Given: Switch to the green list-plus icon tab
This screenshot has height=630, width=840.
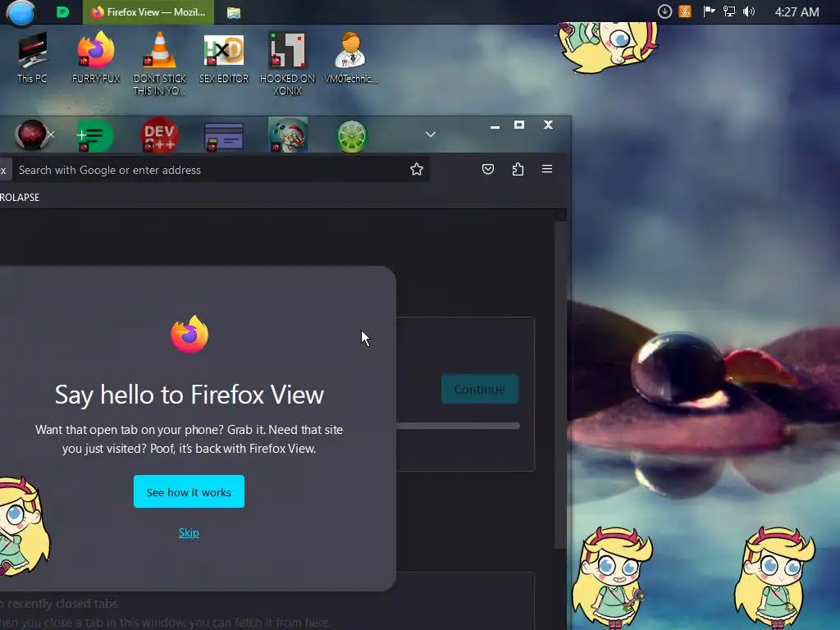Looking at the screenshot, I should (x=95, y=135).
